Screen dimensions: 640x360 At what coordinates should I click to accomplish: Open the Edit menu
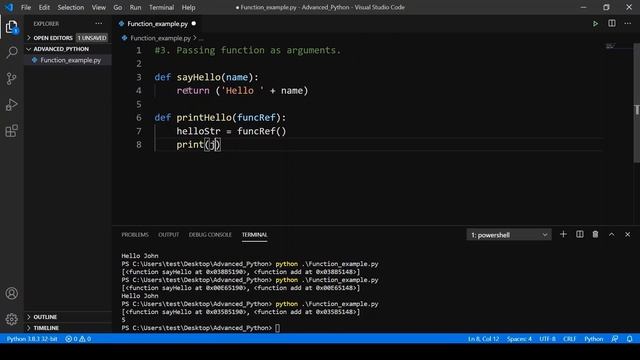point(44,7)
